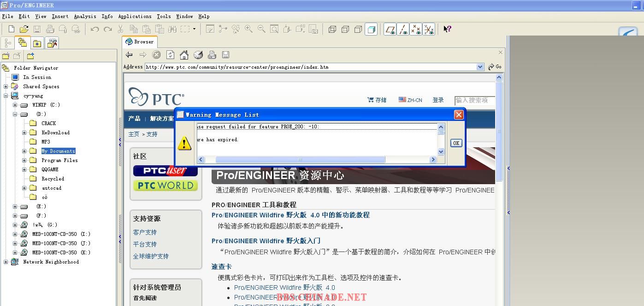Select Hidden Line display style
Screen dimensions: 644x306
(345, 30)
